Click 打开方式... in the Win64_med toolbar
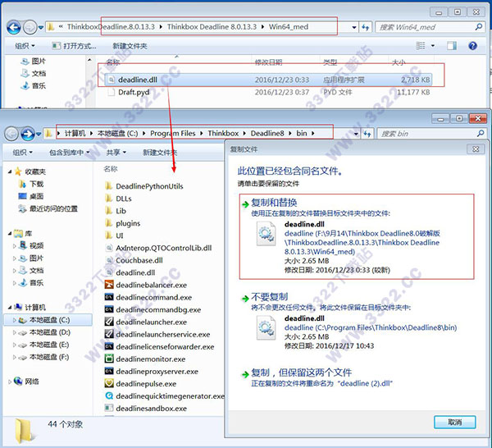Screen dimensions: 492x448 pyautogui.click(x=74, y=46)
